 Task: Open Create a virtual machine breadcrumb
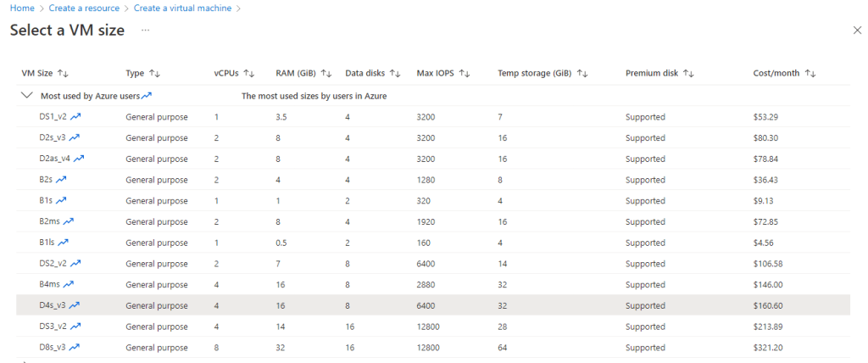tap(184, 8)
